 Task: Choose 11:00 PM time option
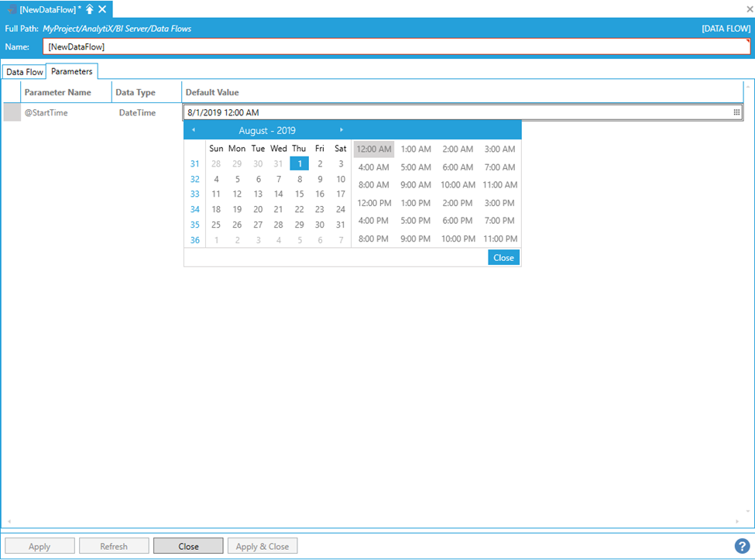(x=499, y=239)
